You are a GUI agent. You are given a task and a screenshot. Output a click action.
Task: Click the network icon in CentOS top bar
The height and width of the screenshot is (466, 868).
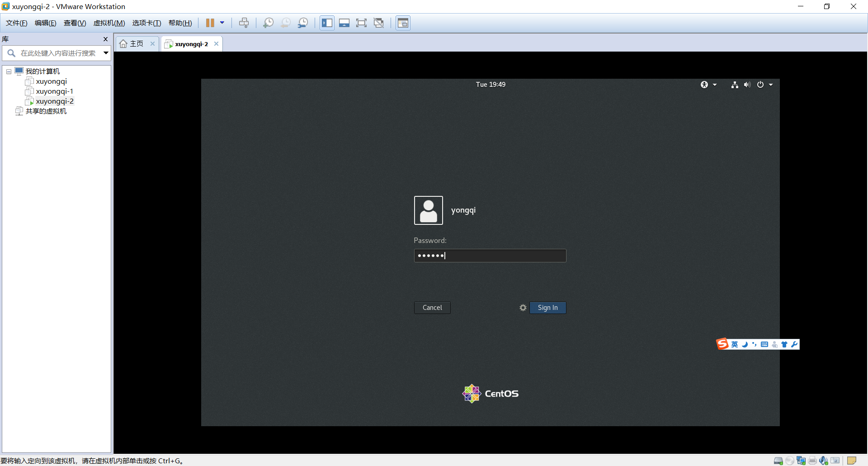pyautogui.click(x=735, y=85)
